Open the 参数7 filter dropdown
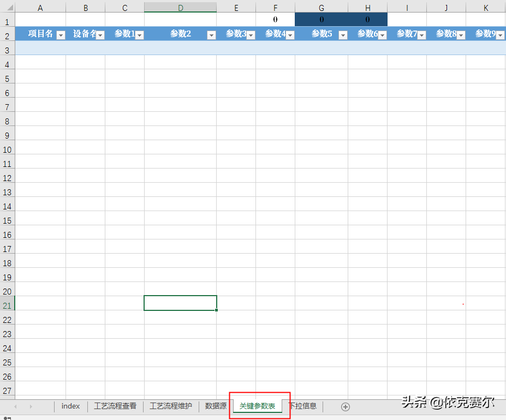Screen dimensions: 506x420 422,35
